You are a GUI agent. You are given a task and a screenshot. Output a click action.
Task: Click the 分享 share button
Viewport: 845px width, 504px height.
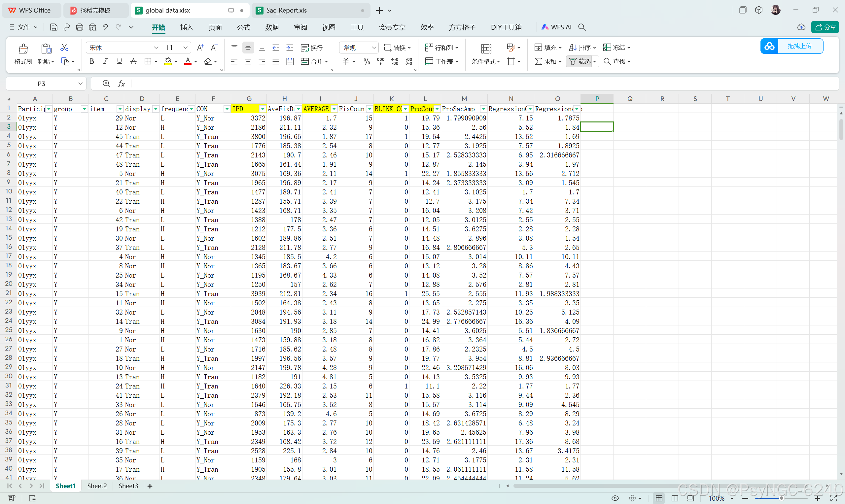point(825,27)
